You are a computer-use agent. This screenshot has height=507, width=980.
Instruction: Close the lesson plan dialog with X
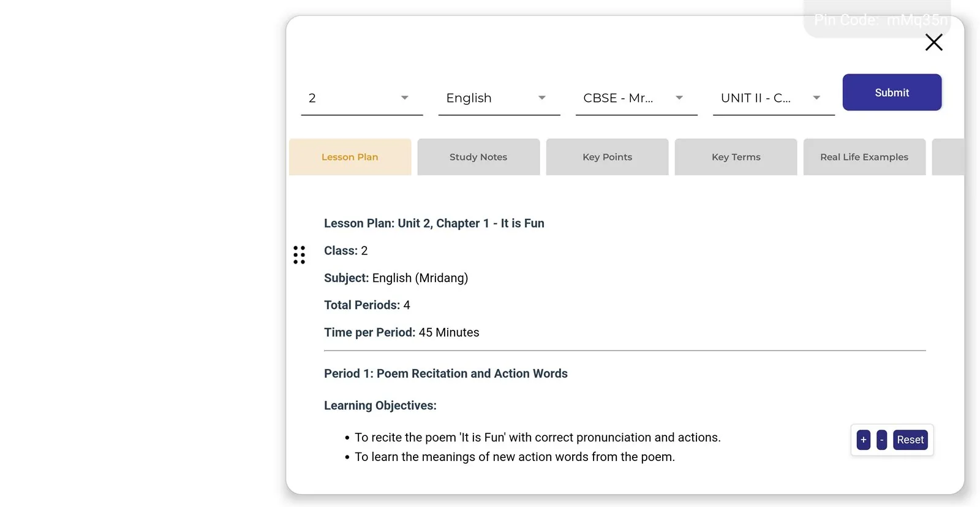(x=933, y=42)
